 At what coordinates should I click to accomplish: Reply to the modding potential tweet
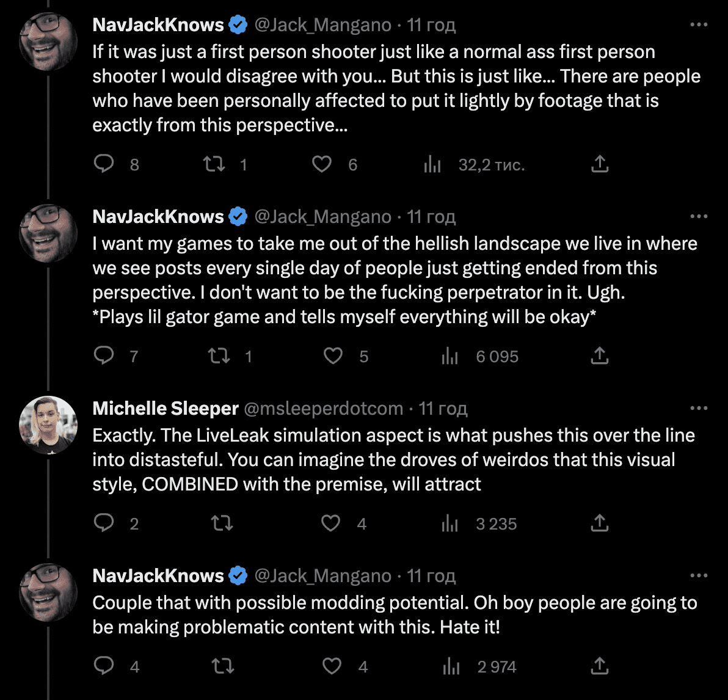[x=104, y=666]
